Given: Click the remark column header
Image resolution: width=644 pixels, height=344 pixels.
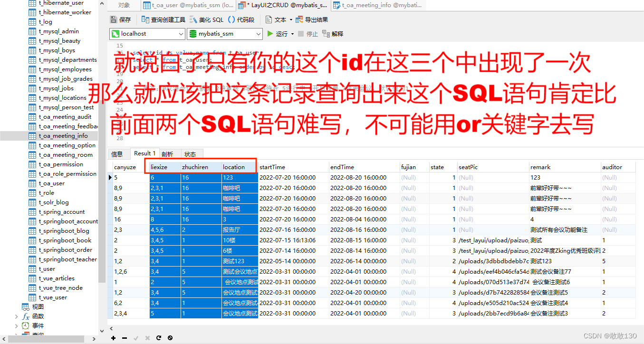Looking at the screenshot, I should (565, 167).
